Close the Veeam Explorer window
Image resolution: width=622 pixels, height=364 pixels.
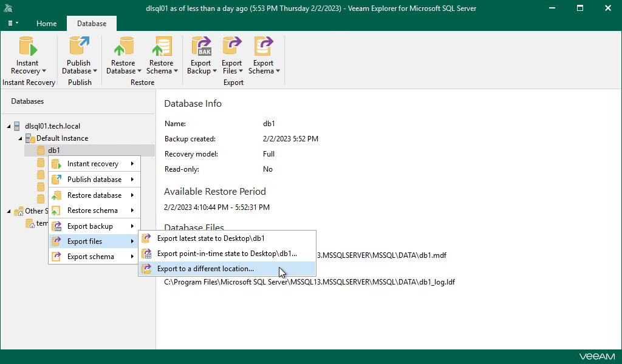click(x=607, y=8)
